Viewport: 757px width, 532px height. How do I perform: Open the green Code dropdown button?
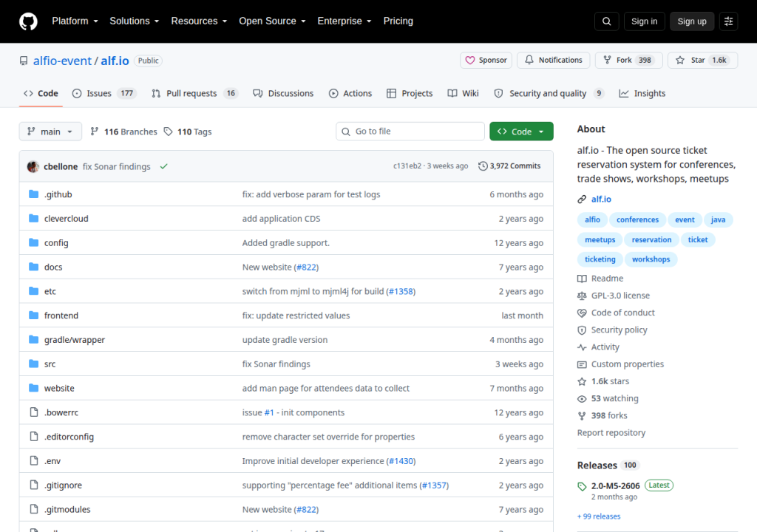521,132
